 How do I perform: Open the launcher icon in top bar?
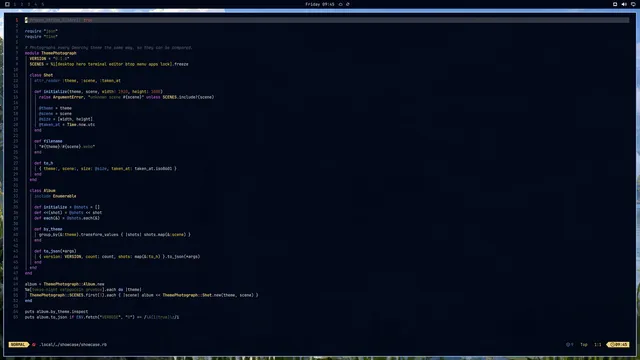(7, 4)
